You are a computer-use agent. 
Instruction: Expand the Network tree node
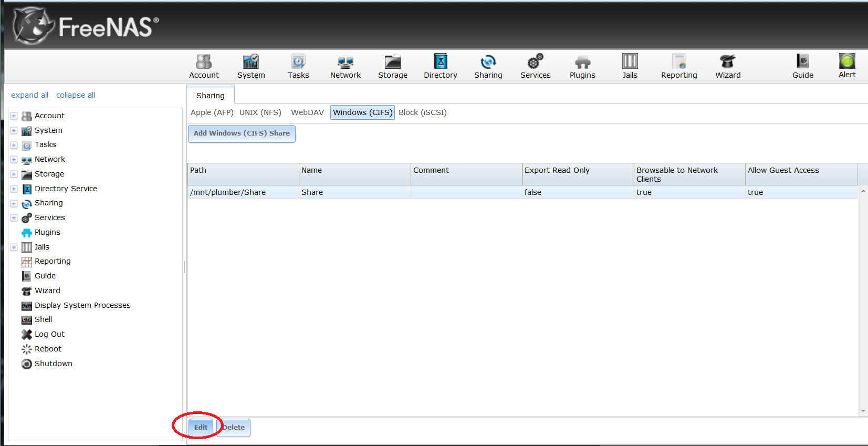14,159
